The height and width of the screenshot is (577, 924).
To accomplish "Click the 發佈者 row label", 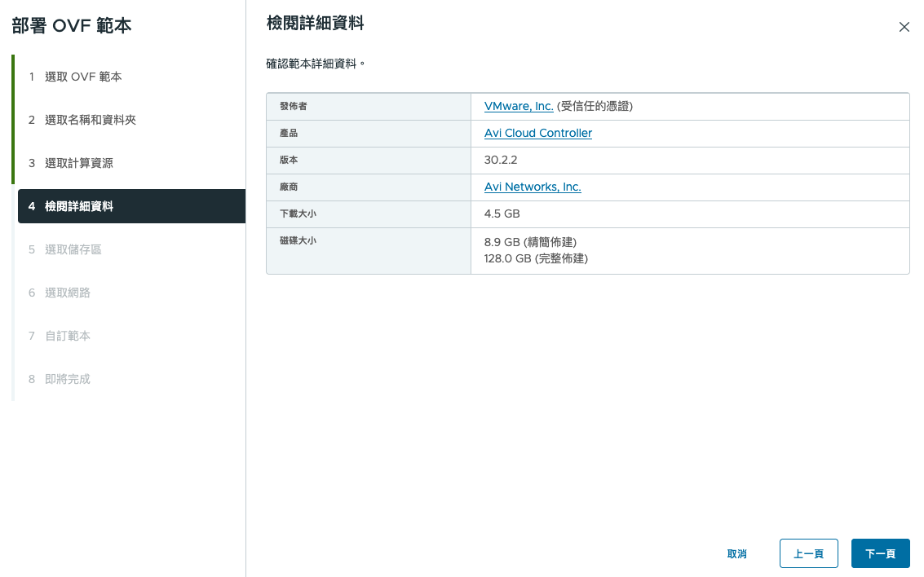I will coord(294,106).
